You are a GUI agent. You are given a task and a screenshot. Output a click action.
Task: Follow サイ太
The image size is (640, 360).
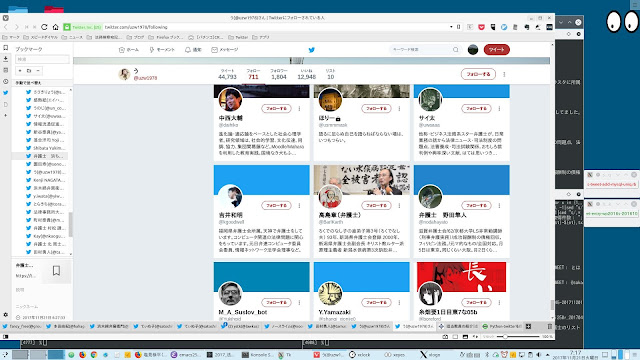[476, 109]
